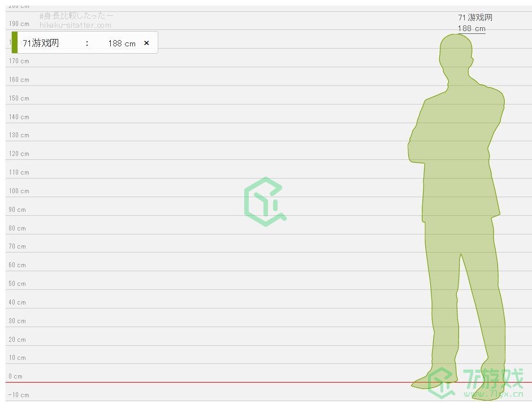Select the 71游戏网 name in the legend card
532x404 pixels.
click(x=41, y=43)
